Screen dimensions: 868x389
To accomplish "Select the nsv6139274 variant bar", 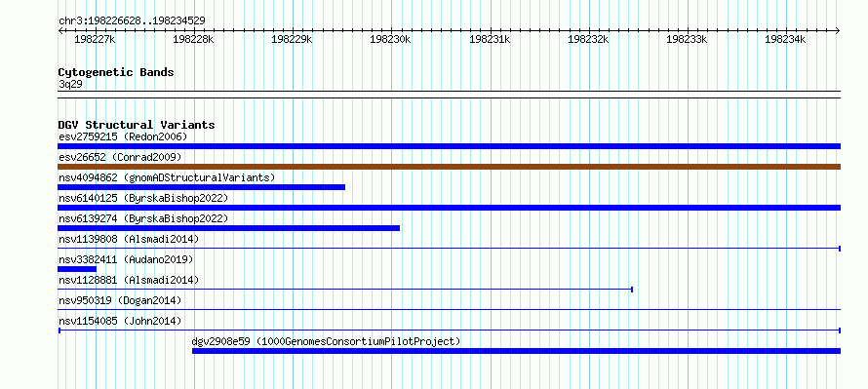I will point(228,228).
